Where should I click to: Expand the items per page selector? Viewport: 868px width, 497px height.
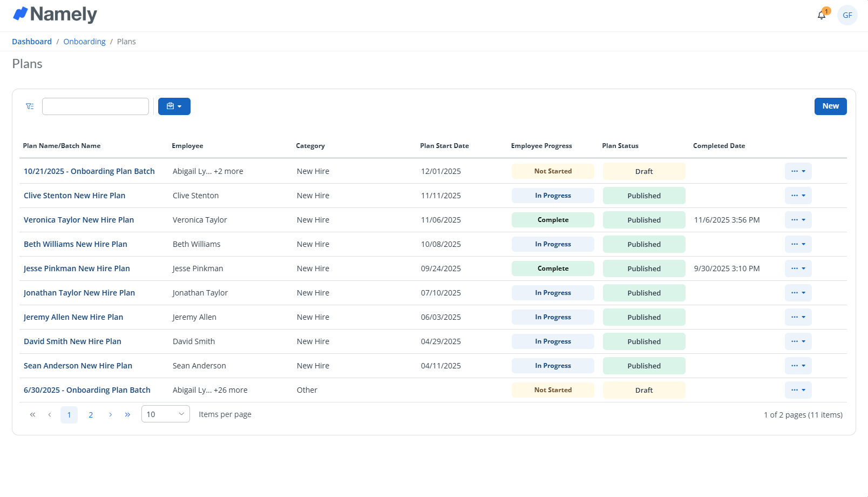pos(165,414)
